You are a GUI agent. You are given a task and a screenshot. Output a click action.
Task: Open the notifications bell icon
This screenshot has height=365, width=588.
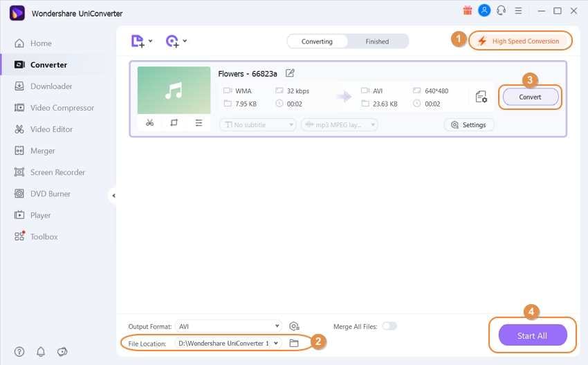[x=41, y=351]
